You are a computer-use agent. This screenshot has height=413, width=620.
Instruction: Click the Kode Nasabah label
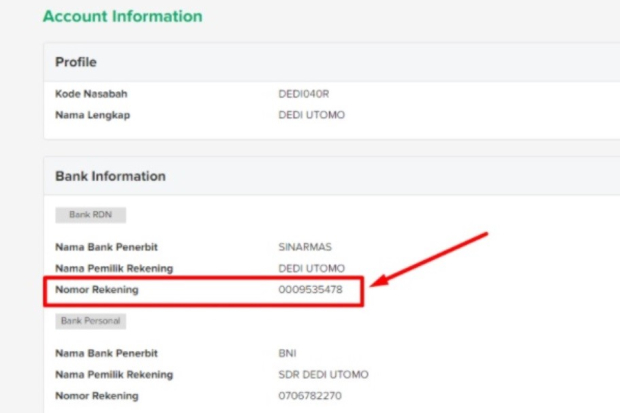91,94
